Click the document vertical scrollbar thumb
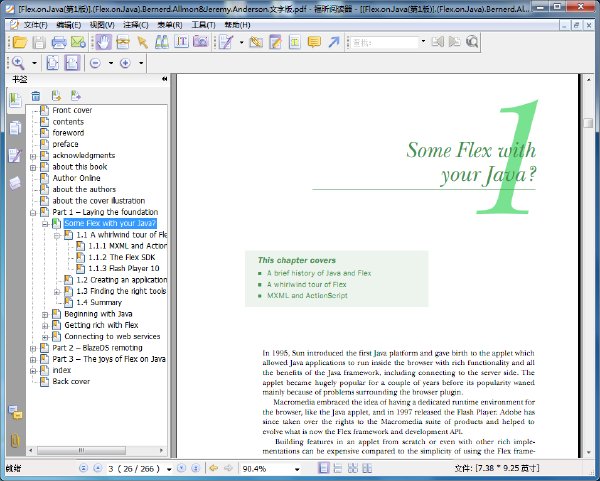 (588, 123)
